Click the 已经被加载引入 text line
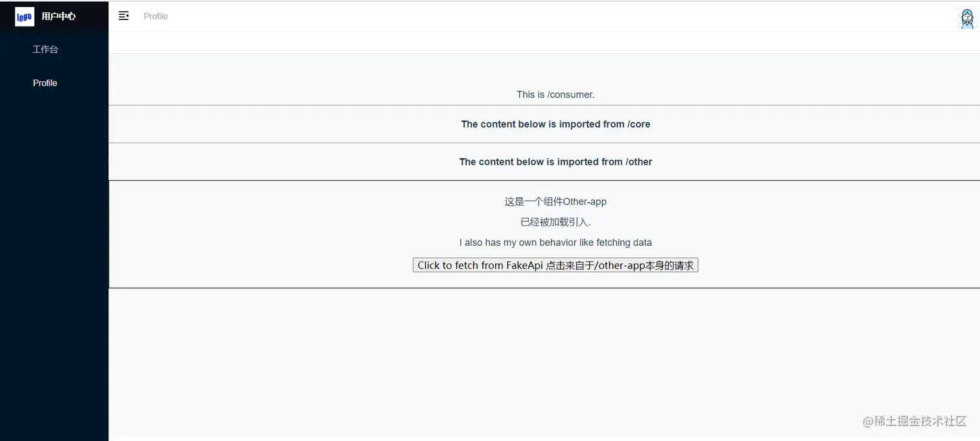 pos(555,222)
